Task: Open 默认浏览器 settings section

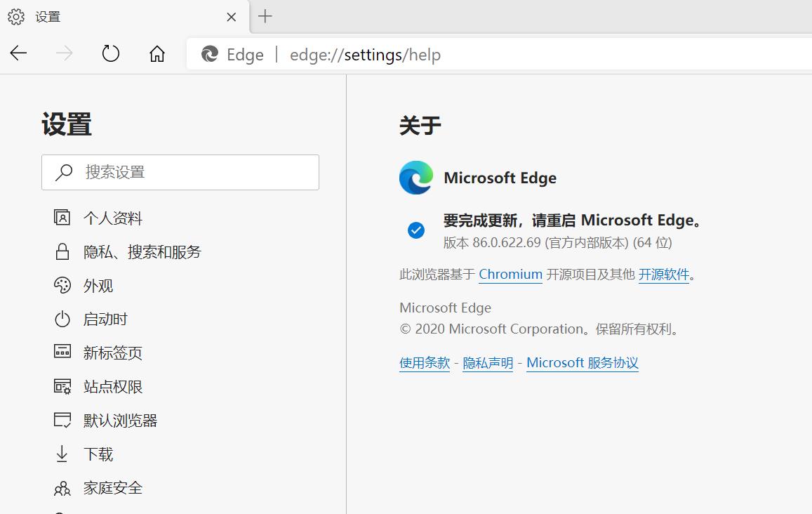Action: [120, 420]
